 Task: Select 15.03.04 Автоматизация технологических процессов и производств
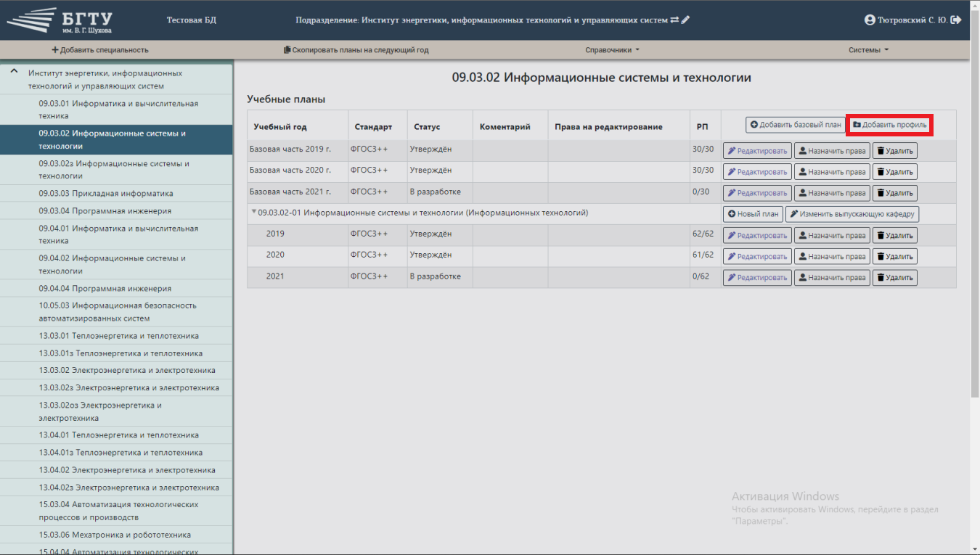pyautogui.click(x=116, y=511)
